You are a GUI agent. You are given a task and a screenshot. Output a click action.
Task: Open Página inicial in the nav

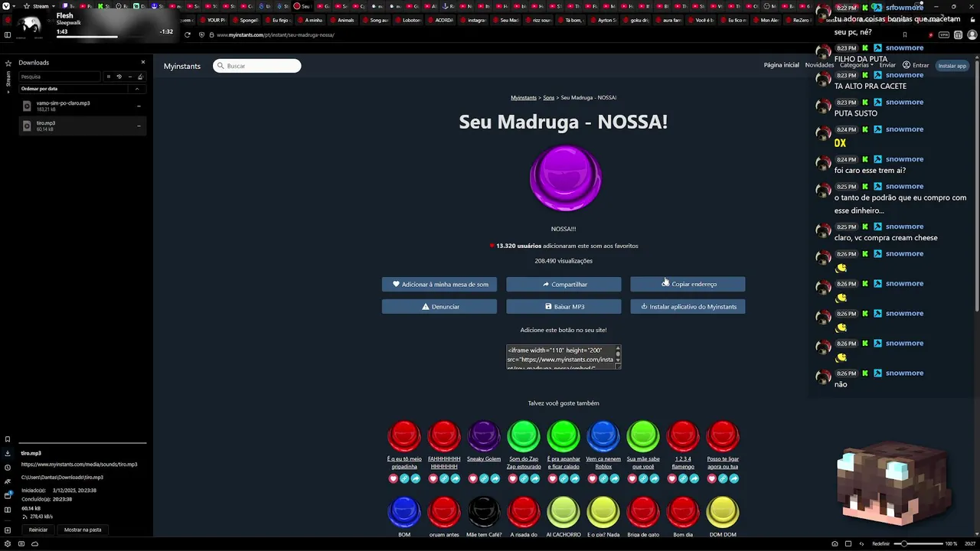pos(781,65)
